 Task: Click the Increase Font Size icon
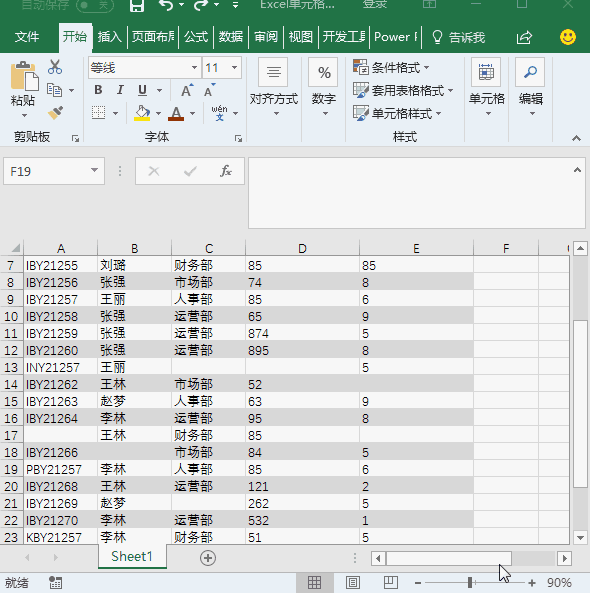click(187, 90)
